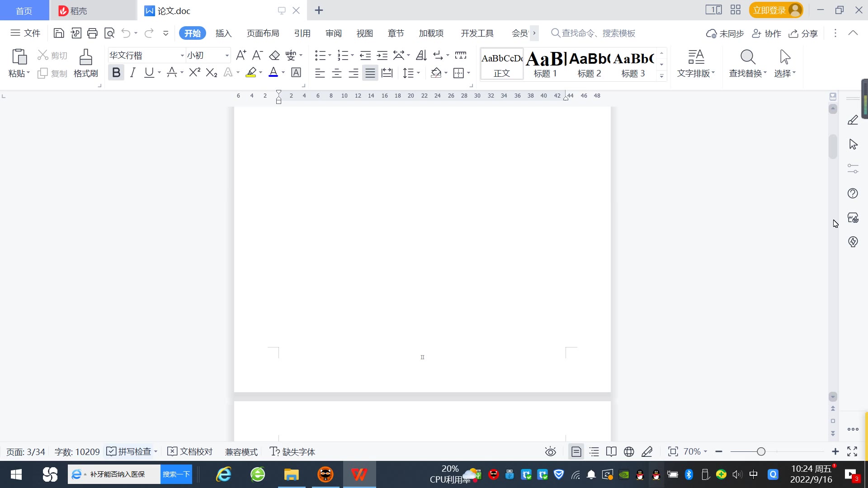
Task: Click the command search box 查找命令
Action: [593, 33]
